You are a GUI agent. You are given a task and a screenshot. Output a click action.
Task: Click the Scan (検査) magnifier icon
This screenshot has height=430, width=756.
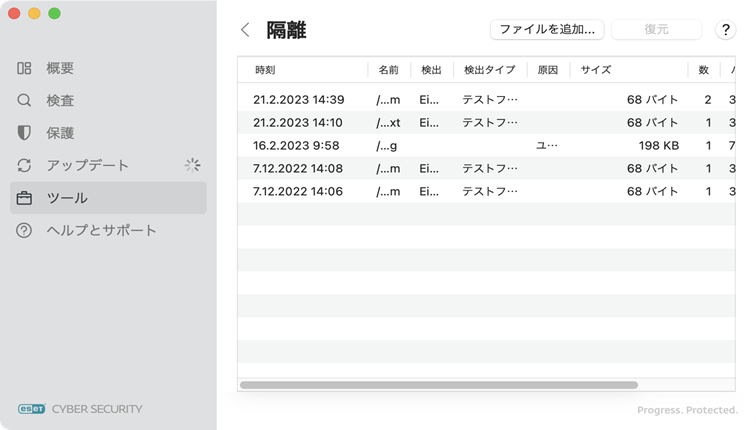pos(25,101)
